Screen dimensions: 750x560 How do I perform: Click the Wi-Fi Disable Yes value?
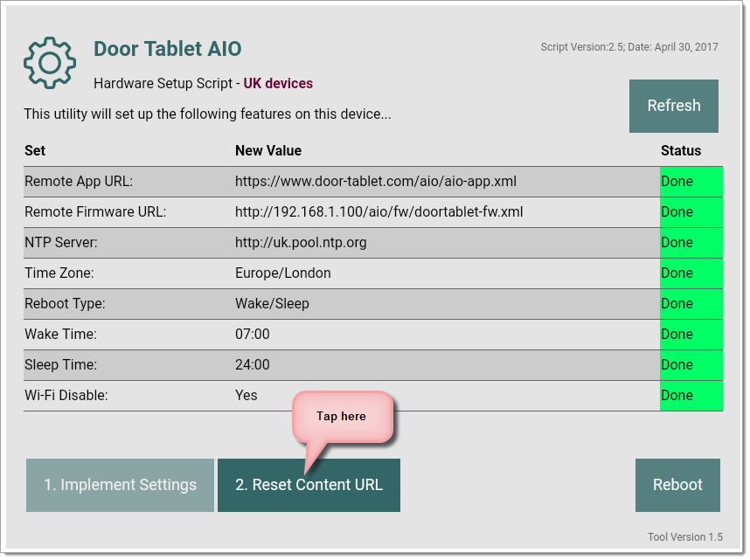click(247, 396)
